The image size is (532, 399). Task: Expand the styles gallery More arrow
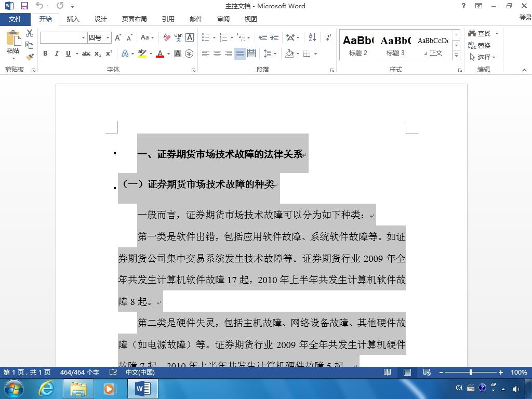(x=456, y=55)
